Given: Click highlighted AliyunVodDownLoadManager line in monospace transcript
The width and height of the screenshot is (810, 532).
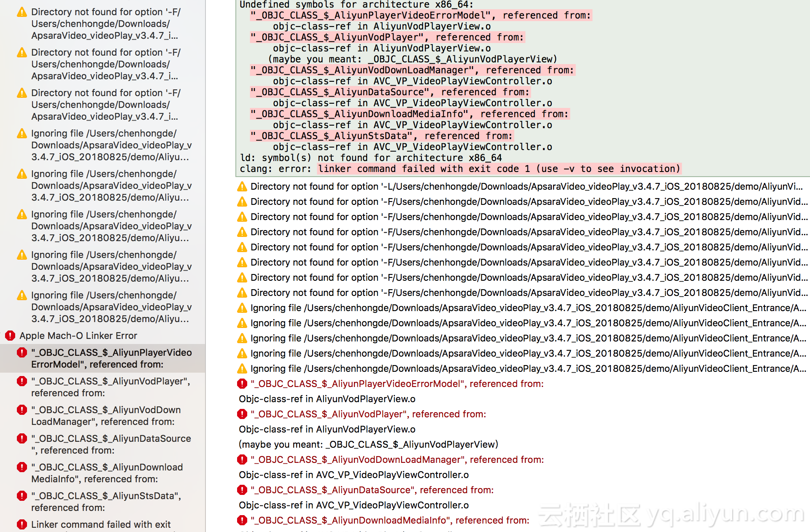Looking at the screenshot, I should tap(412, 70).
